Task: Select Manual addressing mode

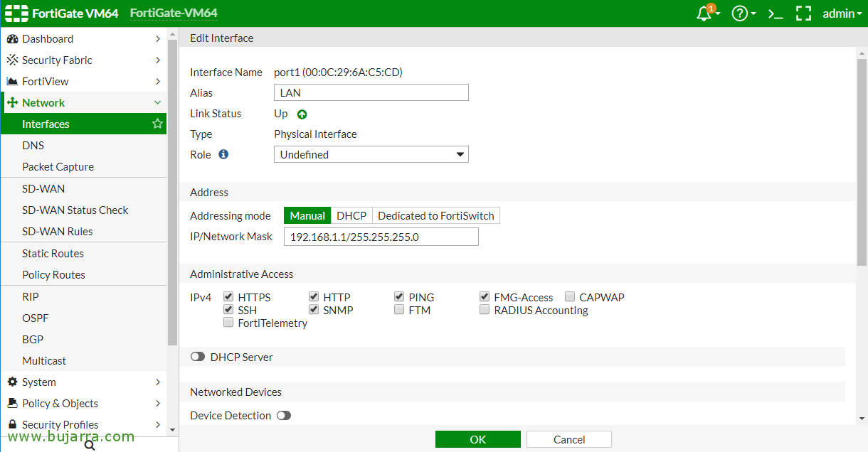Action: (x=307, y=215)
